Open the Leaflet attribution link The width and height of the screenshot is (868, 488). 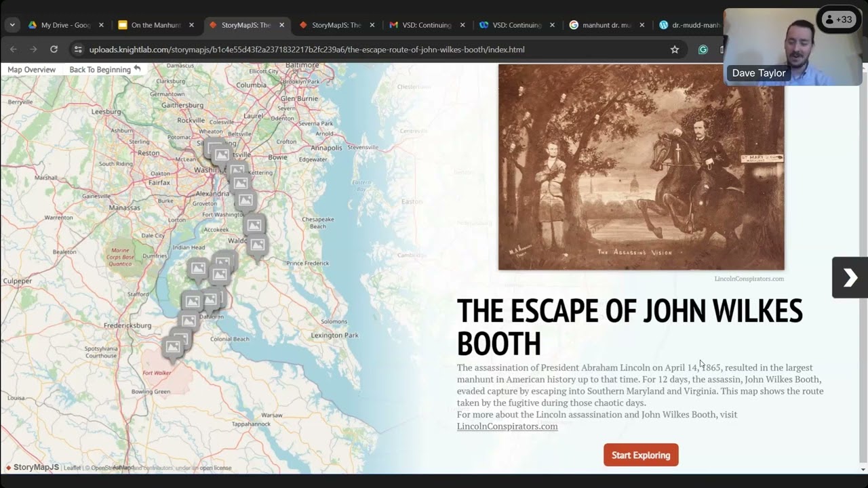click(73, 468)
